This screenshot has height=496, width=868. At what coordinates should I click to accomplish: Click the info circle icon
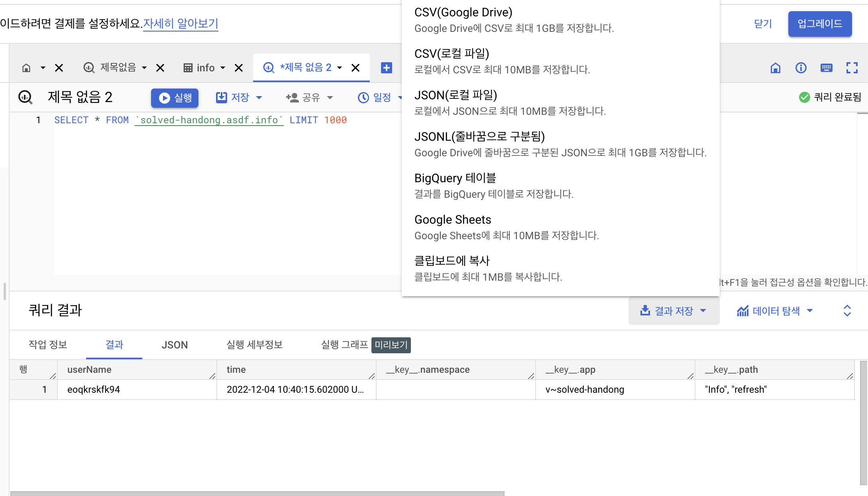coord(801,68)
